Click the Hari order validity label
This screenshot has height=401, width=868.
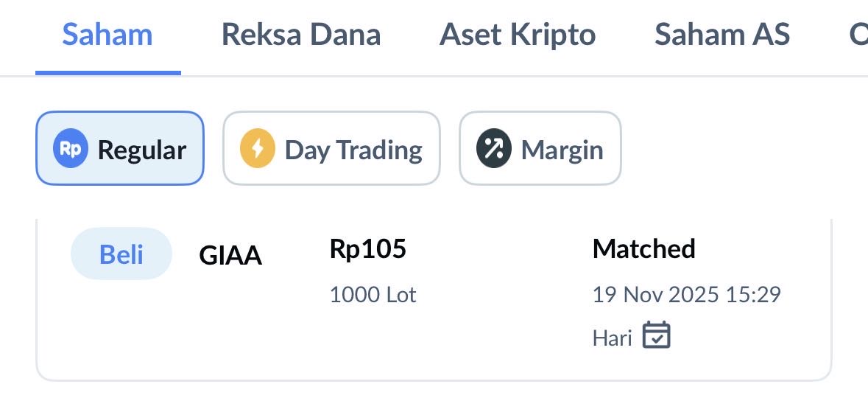point(613,338)
